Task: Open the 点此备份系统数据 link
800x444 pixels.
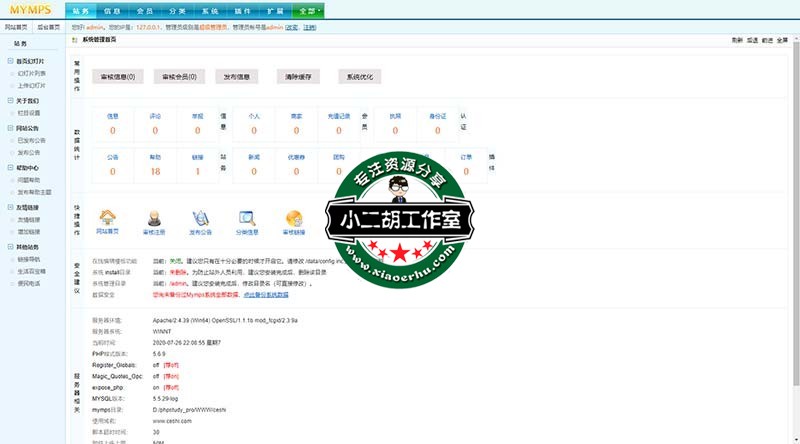Action: click(x=270, y=295)
